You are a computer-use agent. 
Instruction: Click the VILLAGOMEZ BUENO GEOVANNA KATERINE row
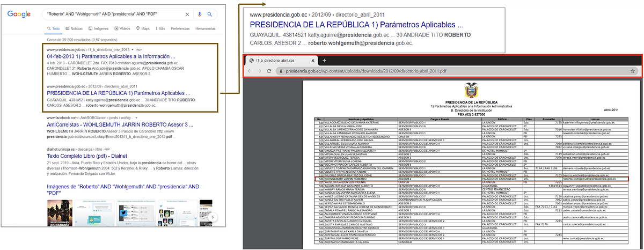pos(470,123)
